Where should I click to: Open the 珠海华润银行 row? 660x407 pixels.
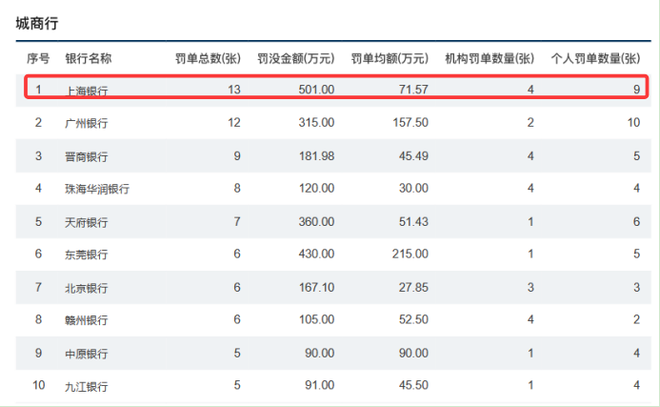[97, 189]
